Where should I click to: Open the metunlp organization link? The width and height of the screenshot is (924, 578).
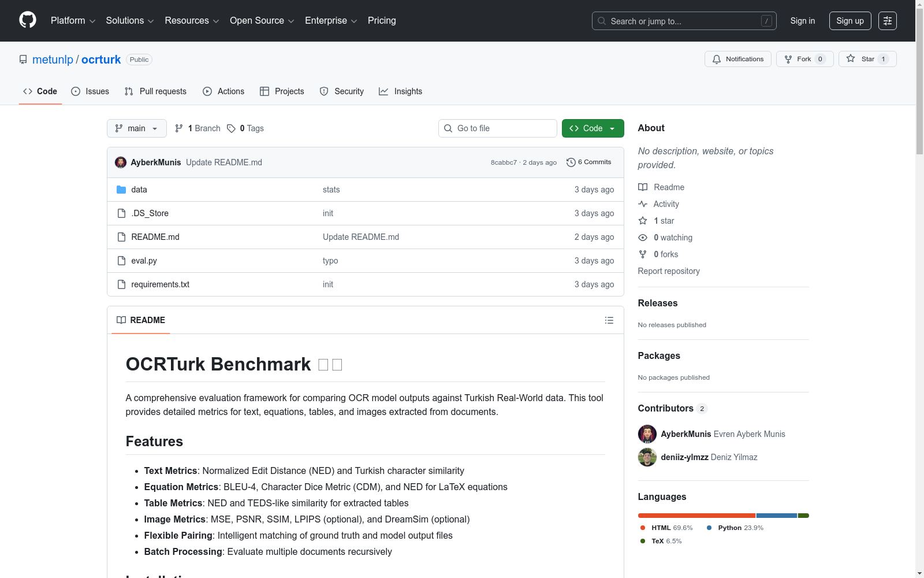(x=53, y=60)
